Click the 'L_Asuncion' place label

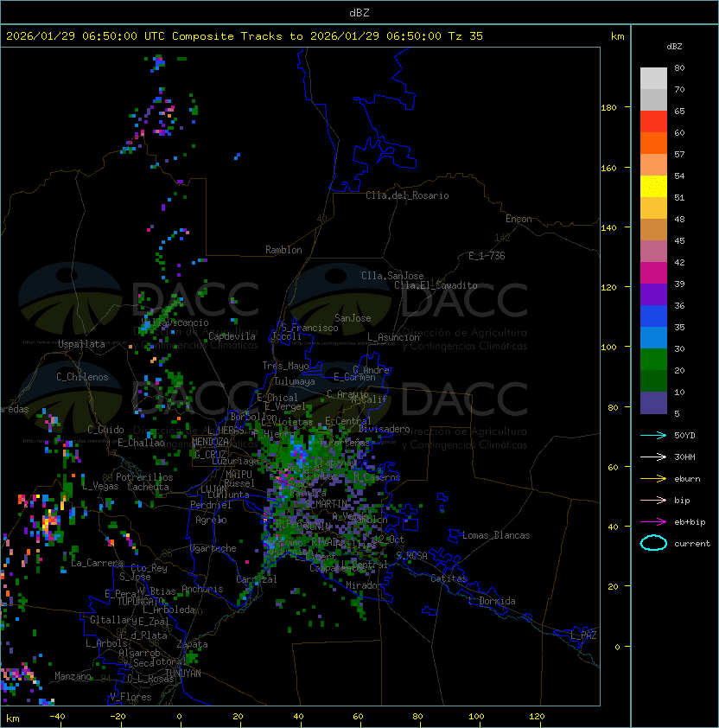coord(393,337)
